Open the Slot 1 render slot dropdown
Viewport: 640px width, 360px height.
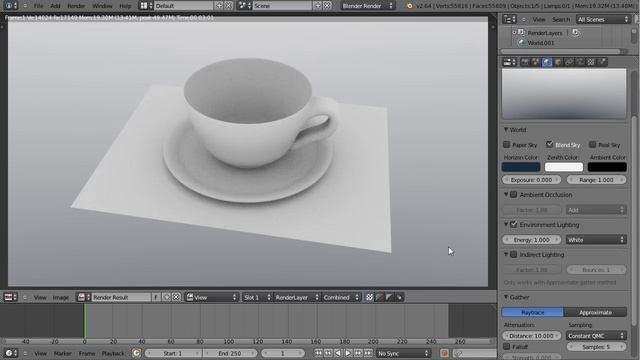tap(257, 297)
